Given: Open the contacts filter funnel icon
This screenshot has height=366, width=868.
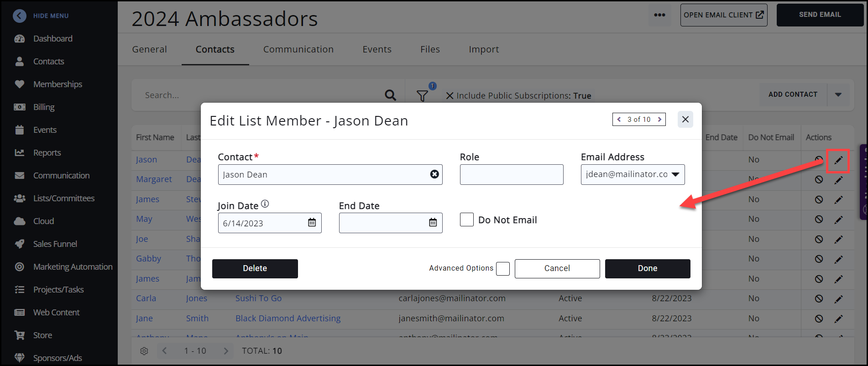Looking at the screenshot, I should (423, 95).
